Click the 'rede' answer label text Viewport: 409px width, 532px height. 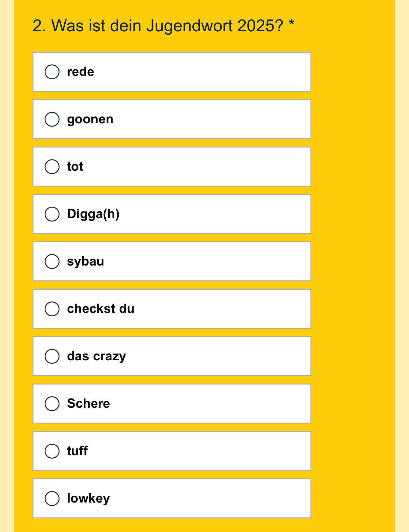(x=81, y=72)
